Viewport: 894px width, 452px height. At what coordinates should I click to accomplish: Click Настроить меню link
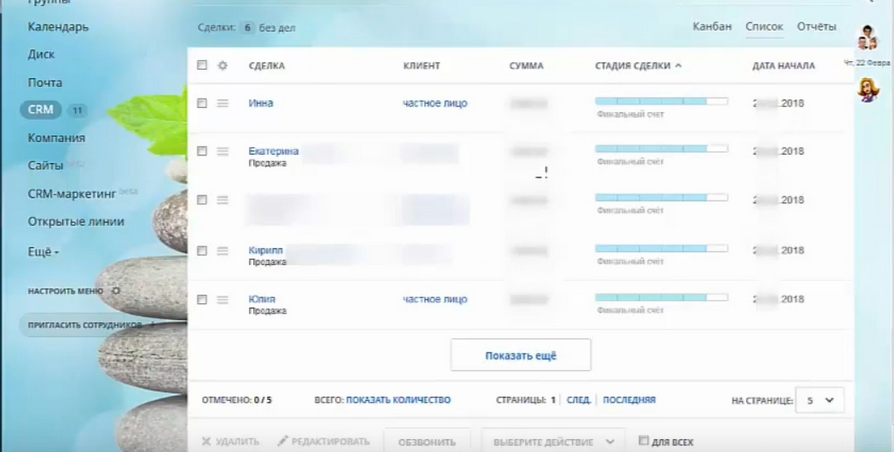point(65,291)
